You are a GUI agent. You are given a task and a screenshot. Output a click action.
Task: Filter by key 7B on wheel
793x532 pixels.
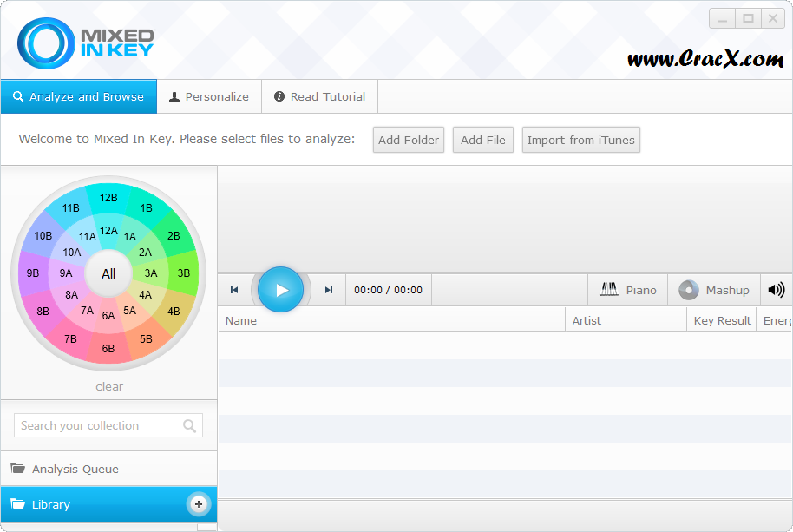[x=71, y=338]
